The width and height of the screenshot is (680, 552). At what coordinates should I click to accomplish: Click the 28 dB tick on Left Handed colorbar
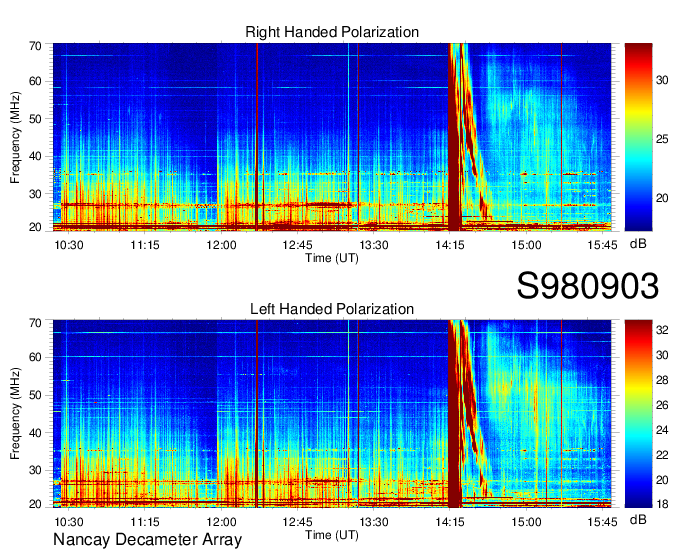tap(662, 380)
